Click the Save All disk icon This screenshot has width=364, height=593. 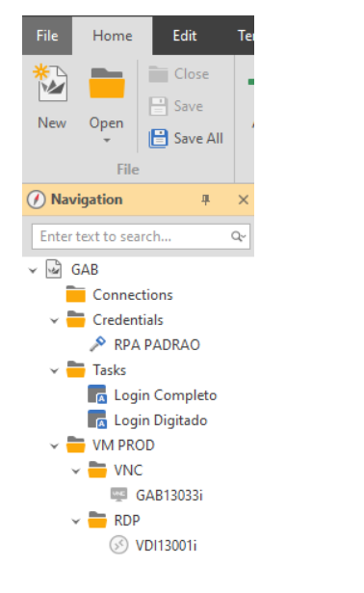click(158, 139)
